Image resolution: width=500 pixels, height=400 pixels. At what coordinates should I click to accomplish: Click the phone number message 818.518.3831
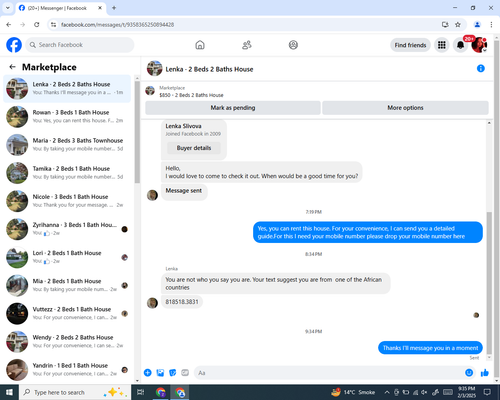point(182,302)
